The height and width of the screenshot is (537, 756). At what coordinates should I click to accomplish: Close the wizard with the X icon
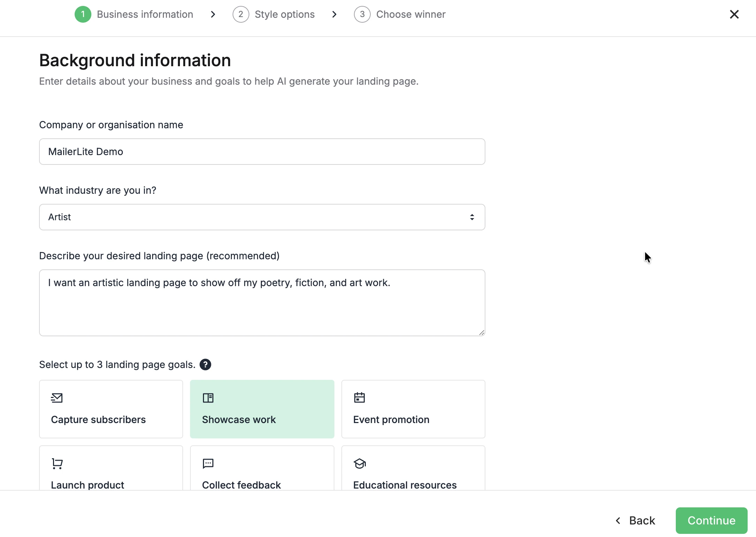(734, 14)
